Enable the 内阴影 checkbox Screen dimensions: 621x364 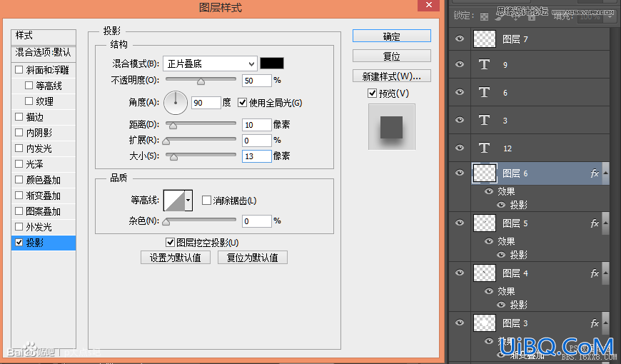point(19,132)
